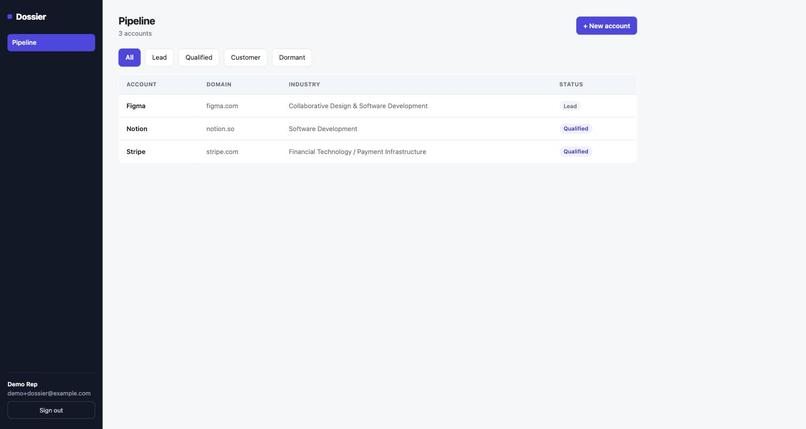The image size is (806, 429).
Task: Open the Notion account row
Action: tap(377, 129)
